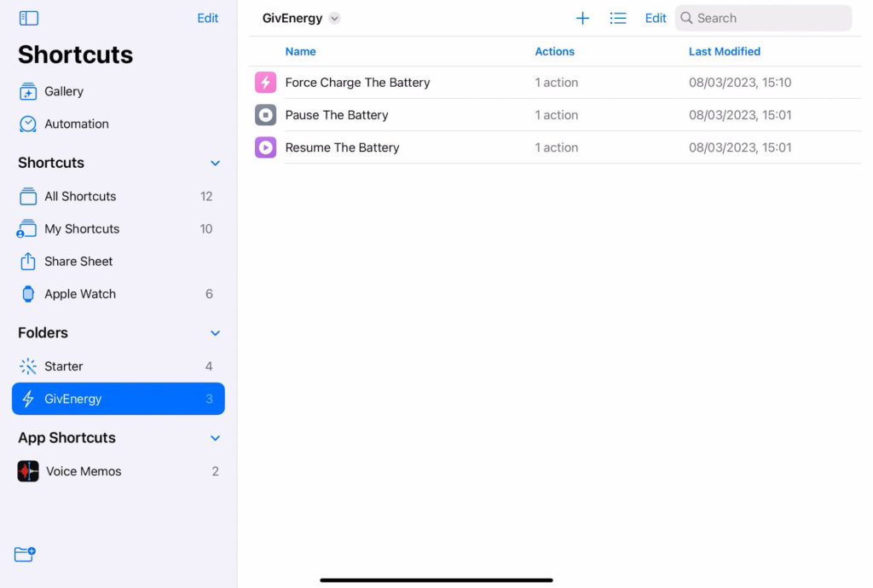Click the GivEnergy lightning bolt icon
The image size is (873, 588).
point(28,398)
